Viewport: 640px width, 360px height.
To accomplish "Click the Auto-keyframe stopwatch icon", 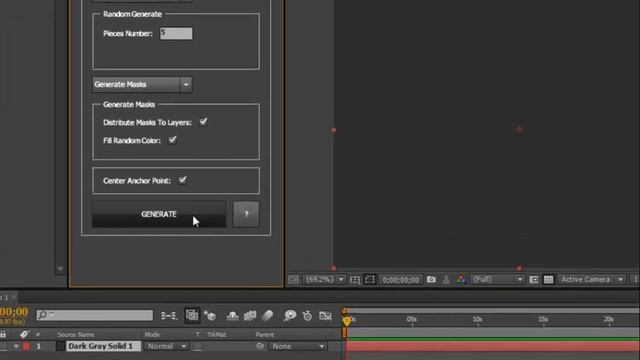I will click(307, 316).
